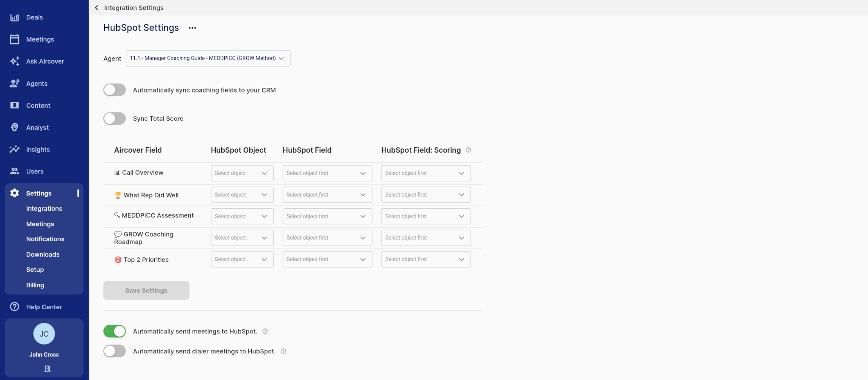Click the Save Settings button
The width and height of the screenshot is (868, 380).
pos(146,291)
